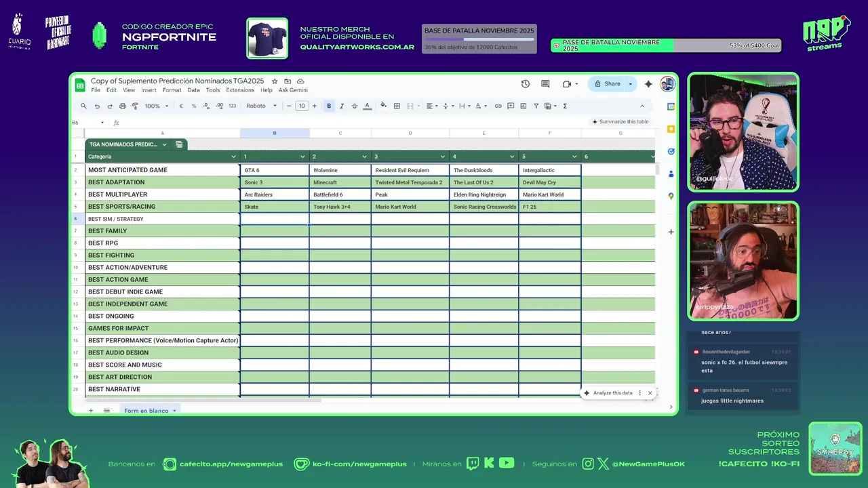Open Contacts side panel

tap(671, 174)
